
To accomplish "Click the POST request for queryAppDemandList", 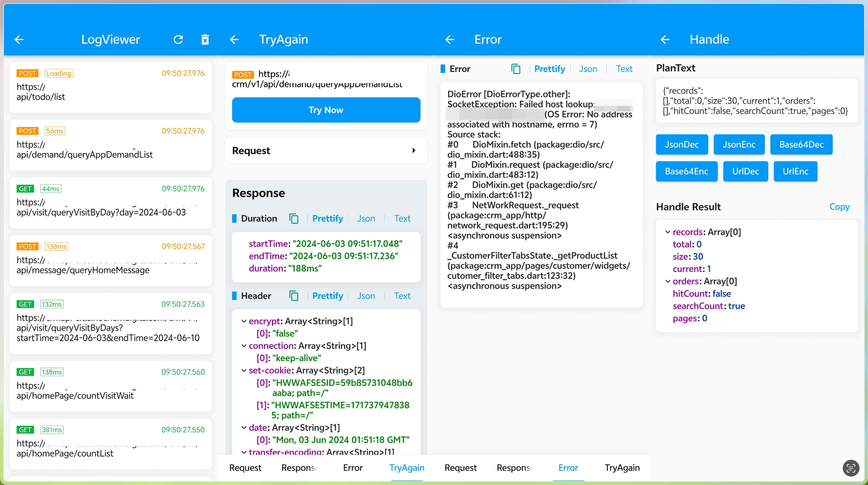I will pyautogui.click(x=111, y=143).
